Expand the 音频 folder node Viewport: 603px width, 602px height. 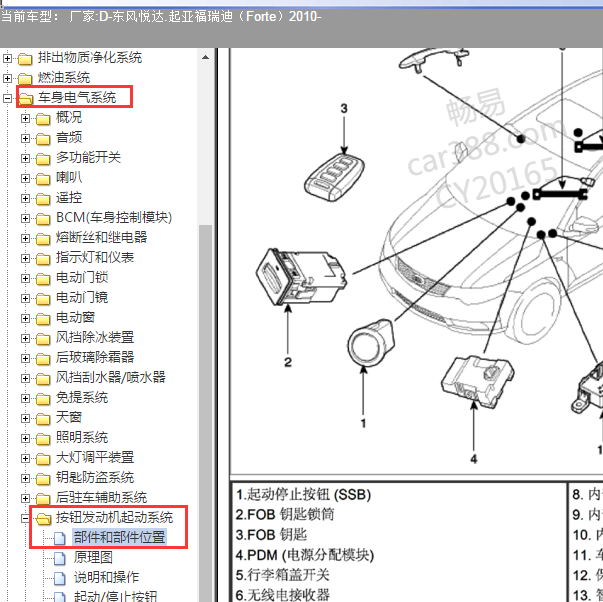pos(25,138)
